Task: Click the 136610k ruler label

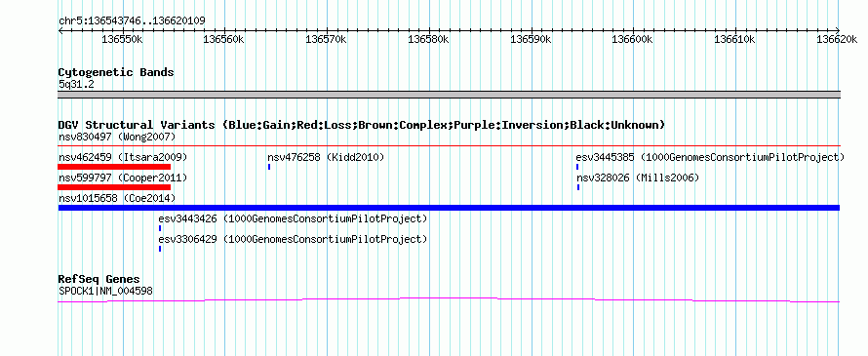Action: (x=735, y=39)
